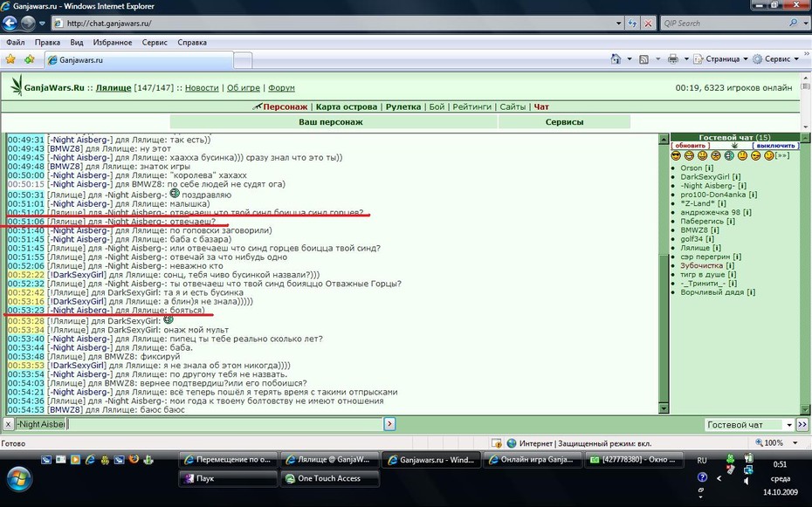812x507 pixels.
Task: Open info [i] for BMWZ8 in user list
Action: pos(714,230)
